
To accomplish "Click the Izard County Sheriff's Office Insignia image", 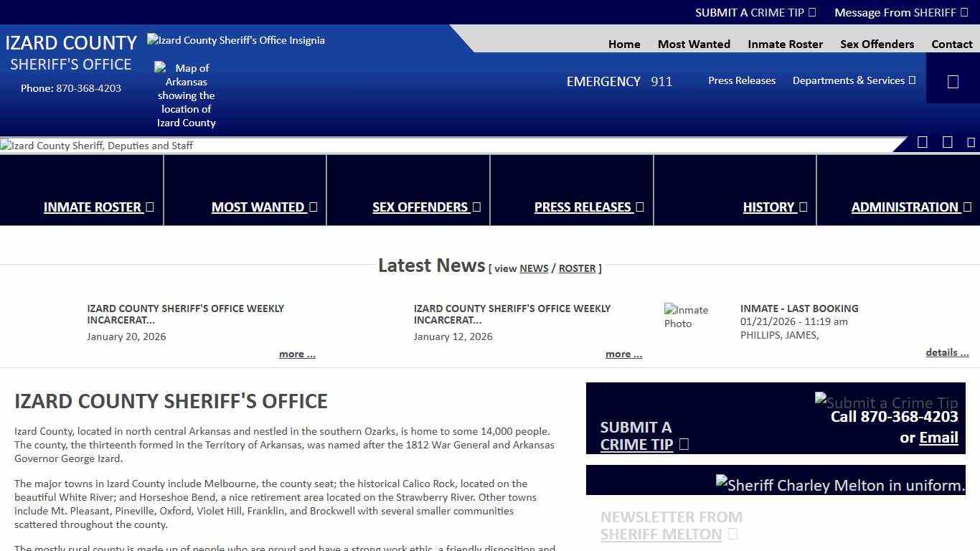I will 236,40.
